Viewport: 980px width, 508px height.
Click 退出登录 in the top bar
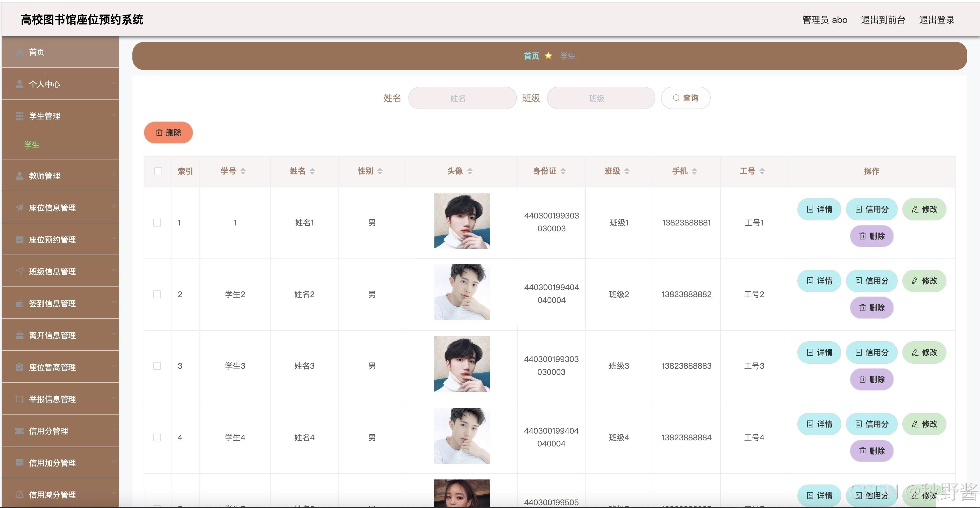[x=937, y=20]
